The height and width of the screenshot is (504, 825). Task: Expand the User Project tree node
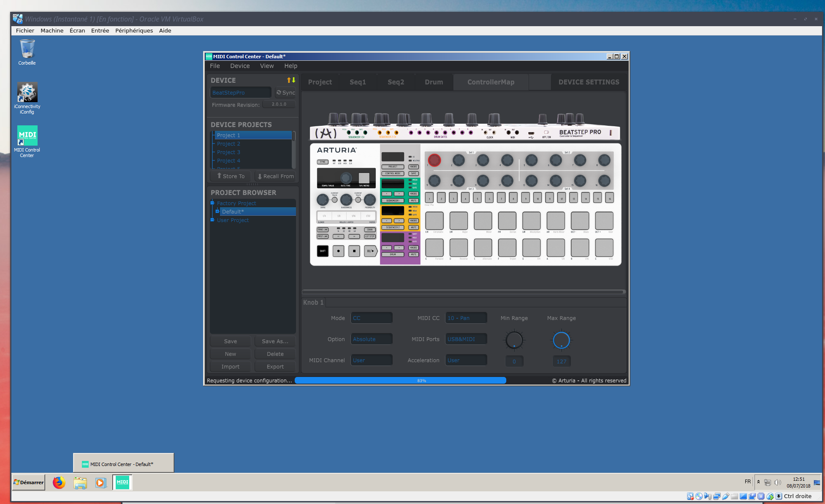click(212, 220)
